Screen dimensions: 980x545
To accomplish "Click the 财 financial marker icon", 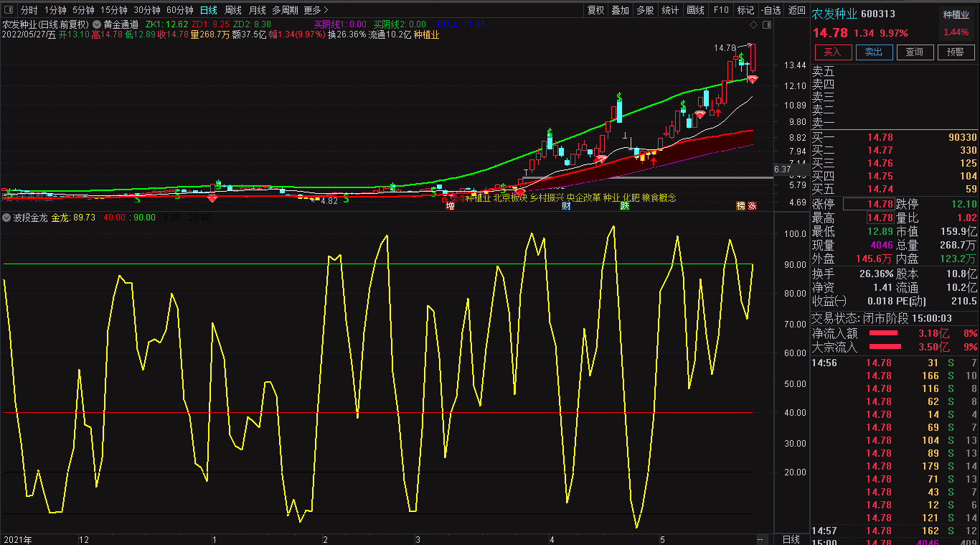I will [x=566, y=206].
